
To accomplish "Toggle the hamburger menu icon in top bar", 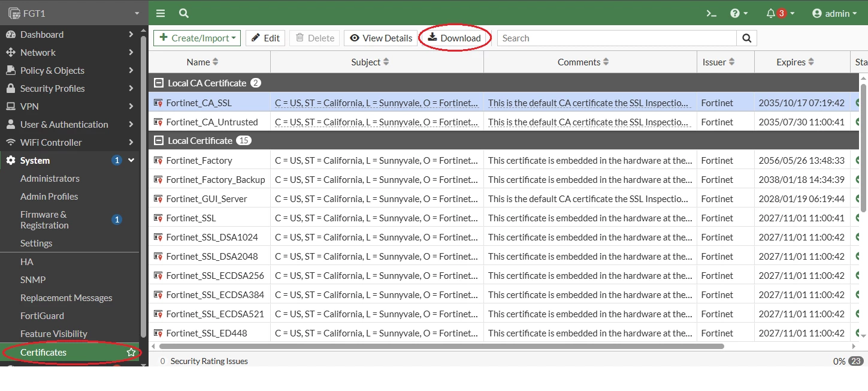I will pos(161,13).
